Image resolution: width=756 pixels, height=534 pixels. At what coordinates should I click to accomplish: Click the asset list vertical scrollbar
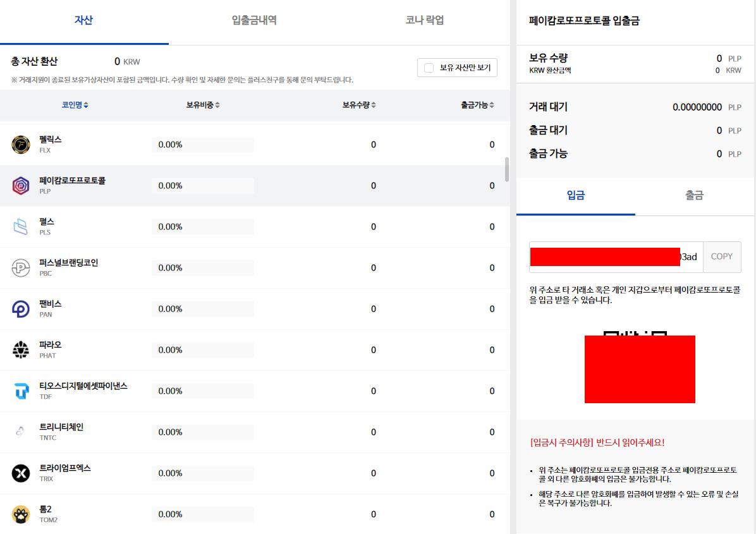click(x=507, y=169)
